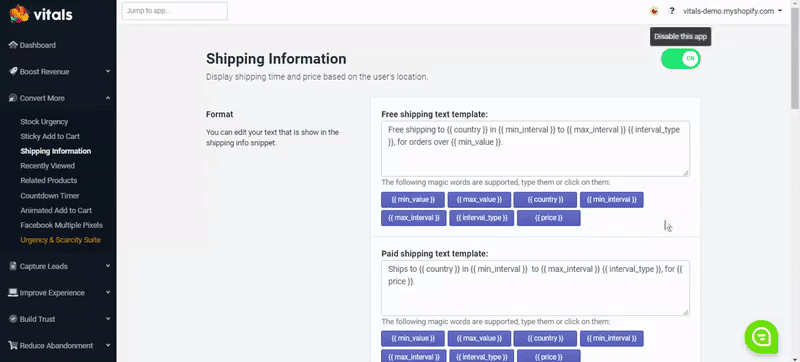
Task: Insert {{ min_interval }} in paid shipping template
Action: click(x=612, y=339)
